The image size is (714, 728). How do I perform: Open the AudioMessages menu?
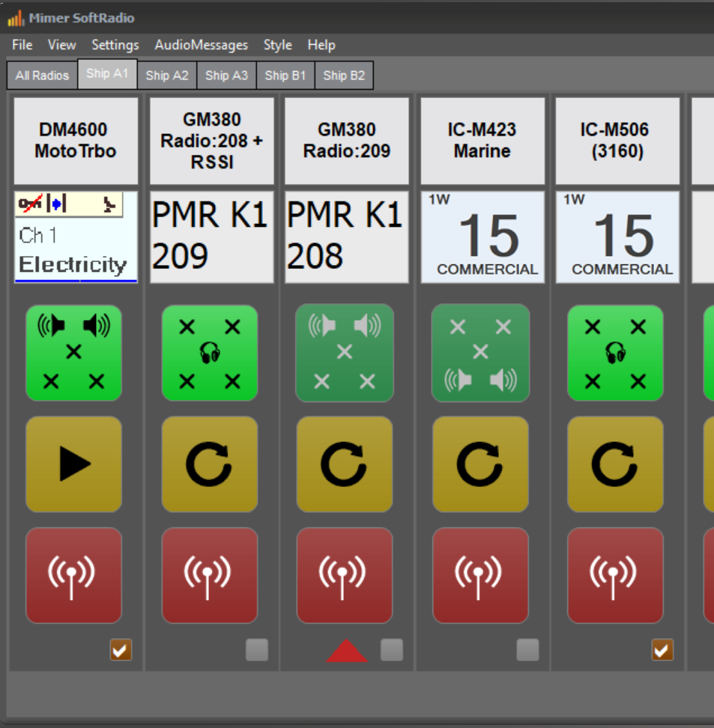(x=201, y=45)
